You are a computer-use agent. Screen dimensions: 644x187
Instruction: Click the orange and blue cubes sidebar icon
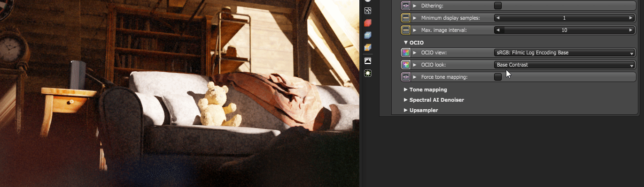click(x=368, y=47)
